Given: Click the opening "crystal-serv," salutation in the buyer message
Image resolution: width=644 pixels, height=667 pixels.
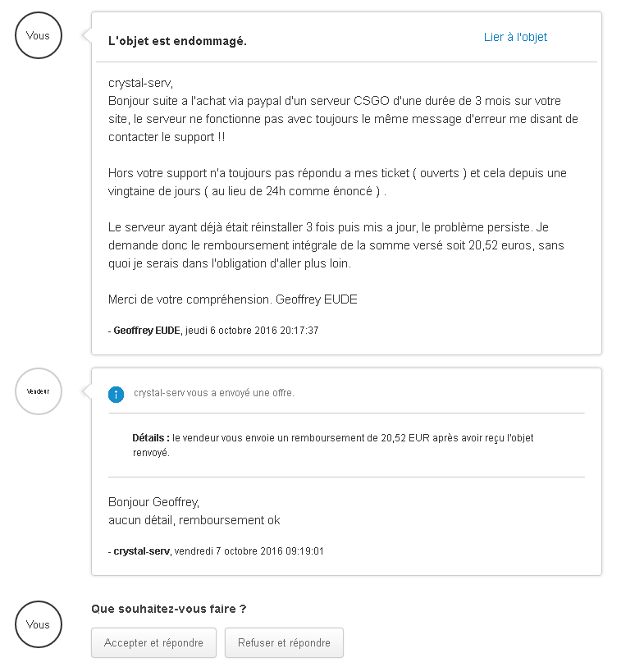Looking at the screenshot, I should pyautogui.click(x=140, y=83).
